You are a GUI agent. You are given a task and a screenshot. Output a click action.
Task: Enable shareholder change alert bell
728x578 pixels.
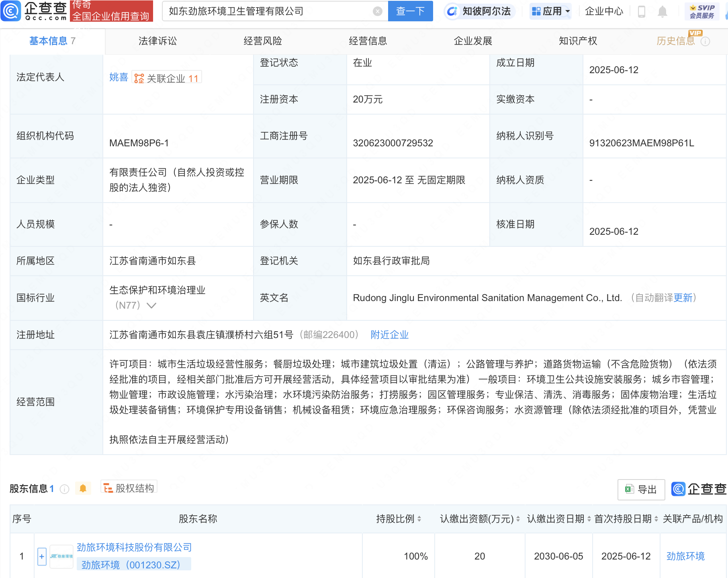coord(83,488)
